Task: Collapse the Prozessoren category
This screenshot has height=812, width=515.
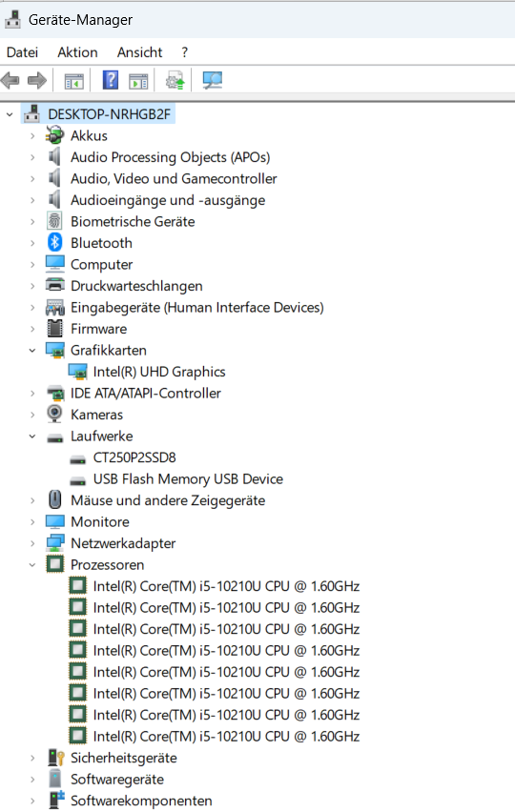Action: [x=32, y=564]
